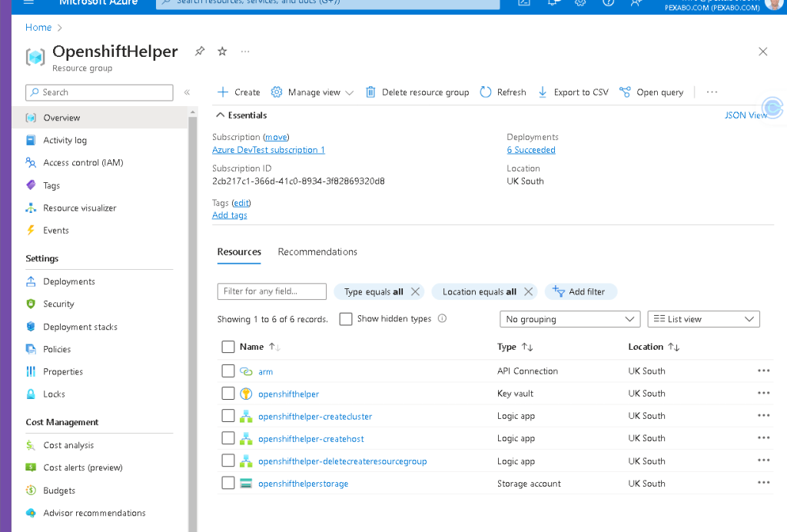Collapse the left navigation menu
Screen dimensions: 787x532
coord(187,92)
